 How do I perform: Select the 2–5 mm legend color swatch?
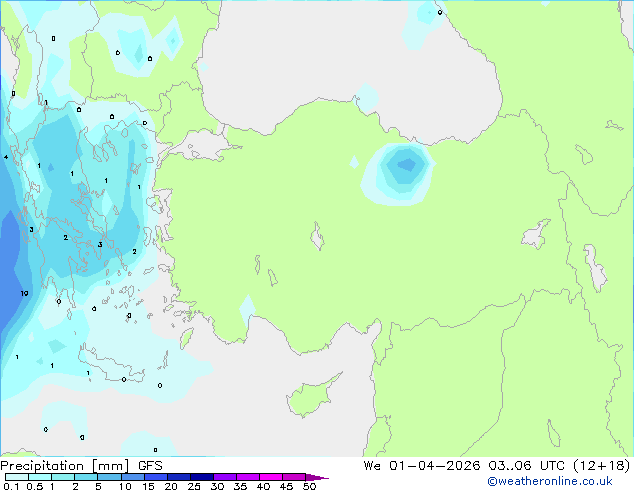pos(86,477)
